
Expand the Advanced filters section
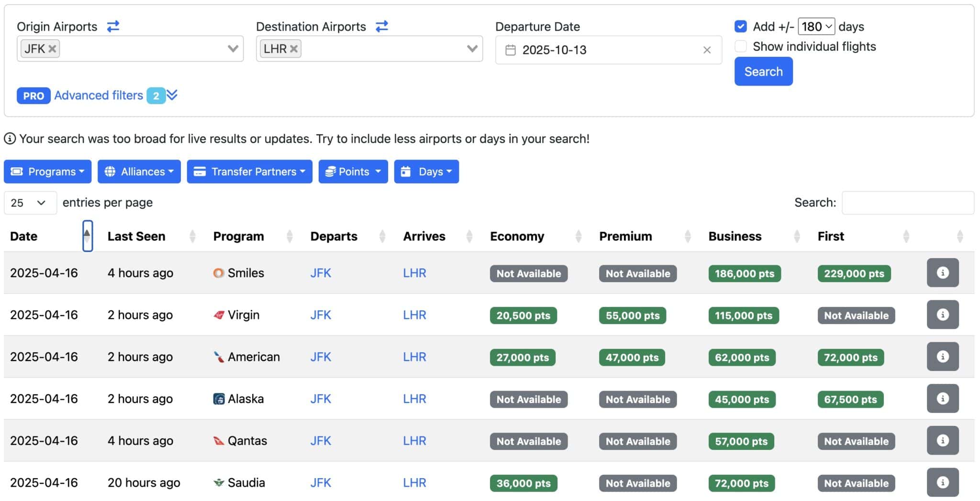coord(99,95)
